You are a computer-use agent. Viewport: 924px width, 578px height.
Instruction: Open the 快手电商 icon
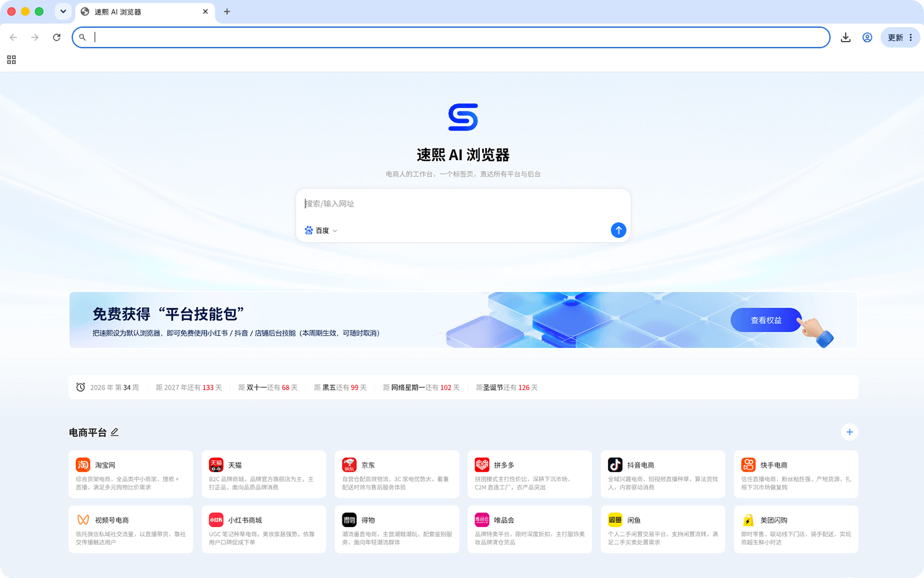click(x=748, y=465)
